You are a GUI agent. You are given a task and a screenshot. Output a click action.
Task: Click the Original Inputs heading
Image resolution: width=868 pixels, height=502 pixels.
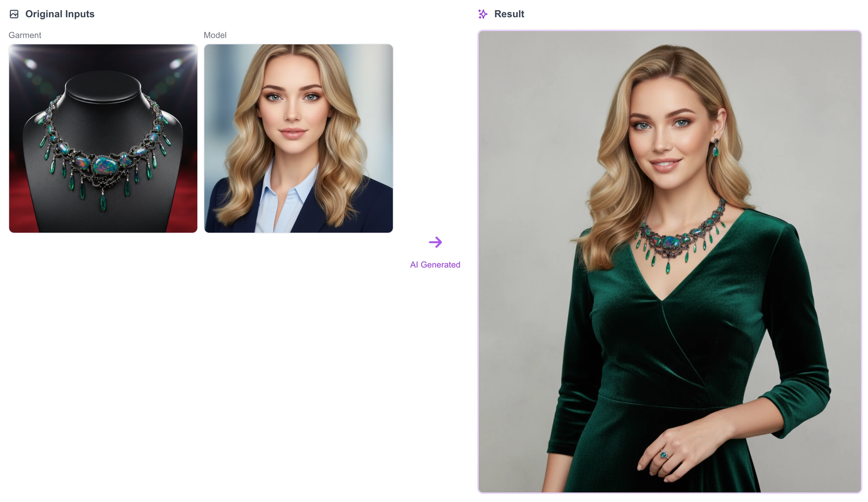point(60,14)
